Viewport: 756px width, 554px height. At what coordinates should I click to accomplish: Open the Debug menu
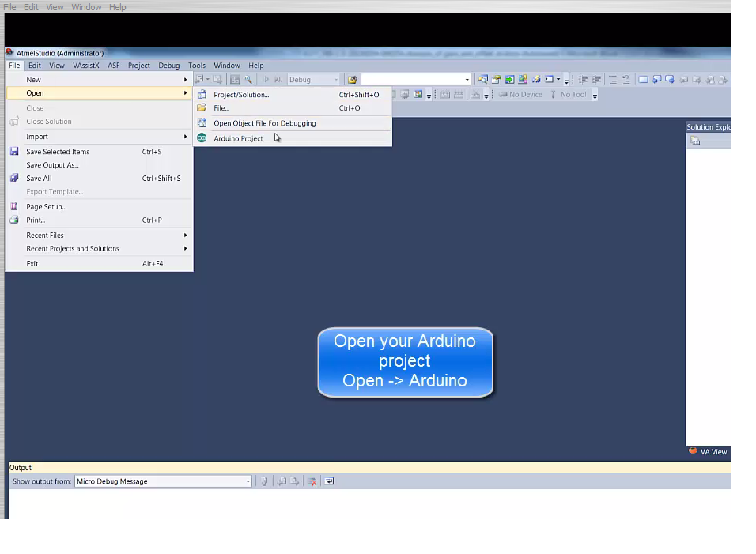(168, 66)
